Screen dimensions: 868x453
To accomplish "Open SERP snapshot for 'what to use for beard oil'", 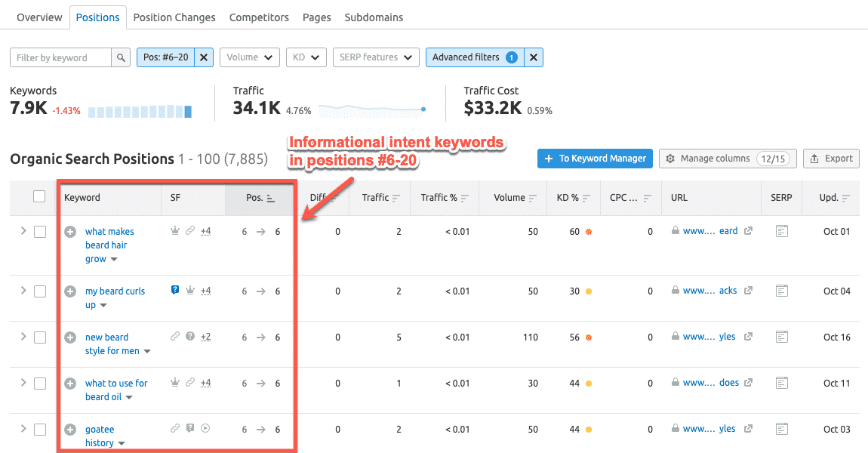I will 782,383.
